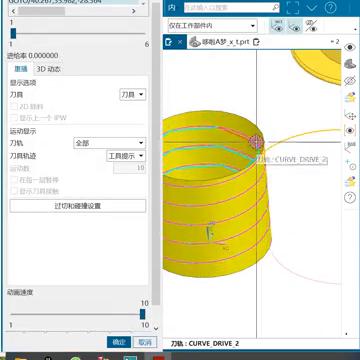Screen dimensions: 360x360
Task: Open the help question mark icon in top bar
Action: point(330,8)
